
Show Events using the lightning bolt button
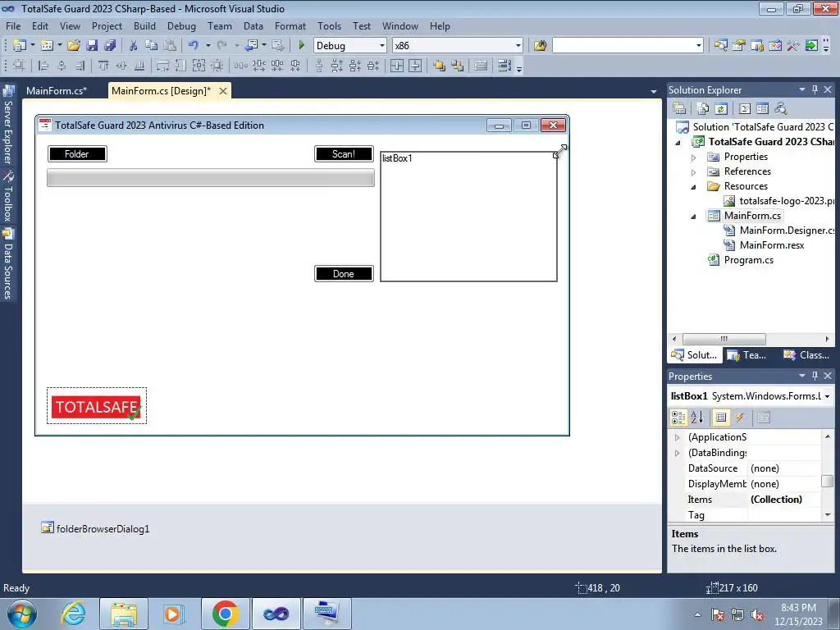(739, 418)
